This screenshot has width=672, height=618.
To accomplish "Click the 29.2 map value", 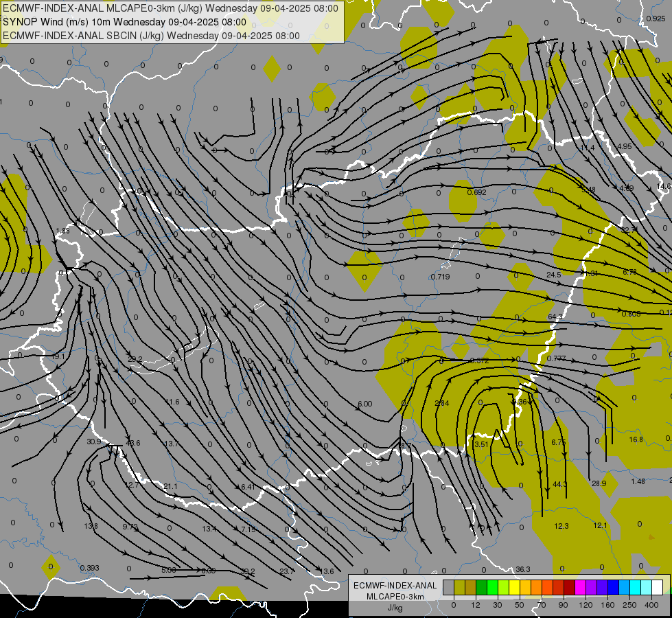I will [x=135, y=359].
